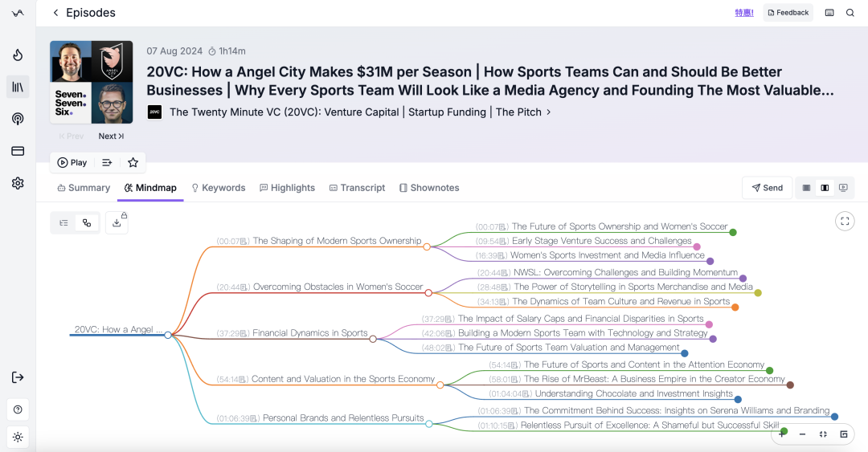Switch to the Transcript tab
Screen dimensions: 868x452
pyautogui.click(x=357, y=188)
